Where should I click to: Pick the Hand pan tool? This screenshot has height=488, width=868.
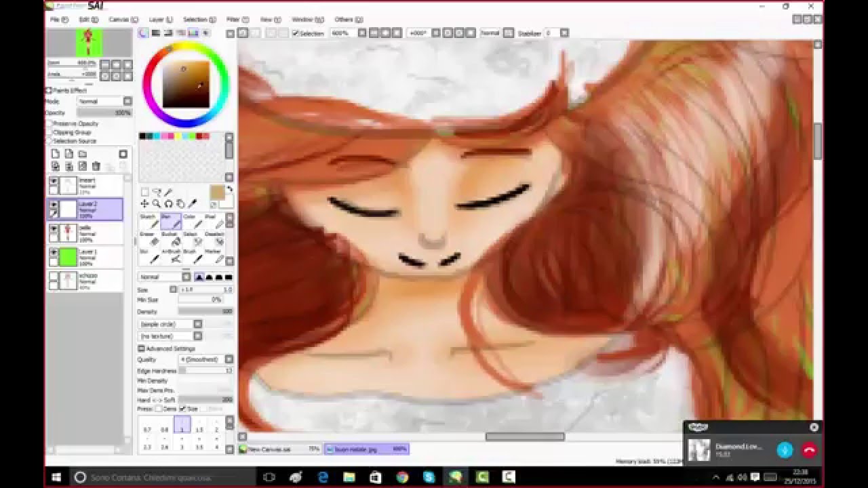(x=180, y=203)
